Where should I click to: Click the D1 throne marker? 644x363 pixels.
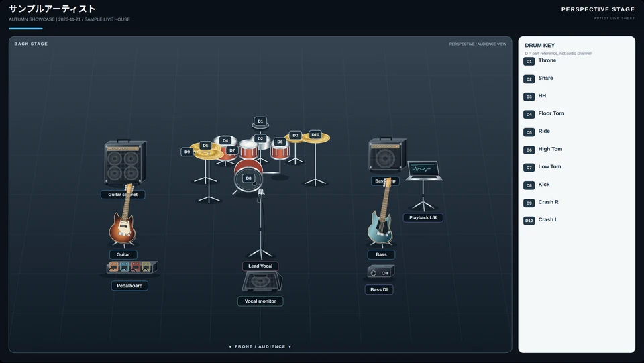[x=260, y=121]
